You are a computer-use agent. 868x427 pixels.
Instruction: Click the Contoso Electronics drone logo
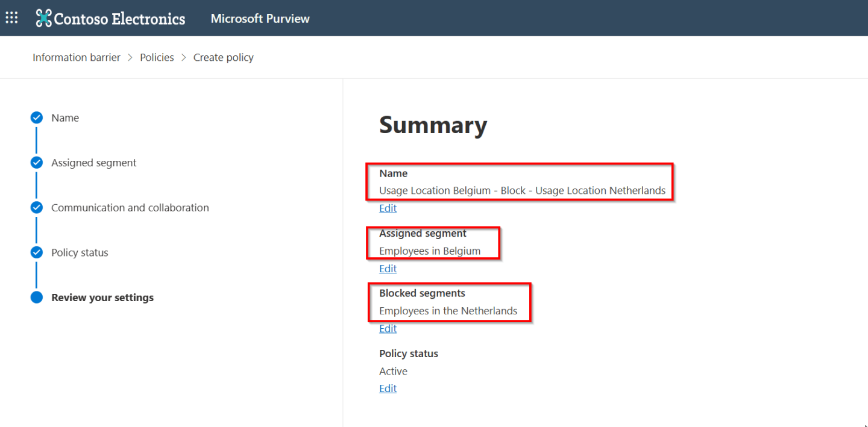click(43, 18)
